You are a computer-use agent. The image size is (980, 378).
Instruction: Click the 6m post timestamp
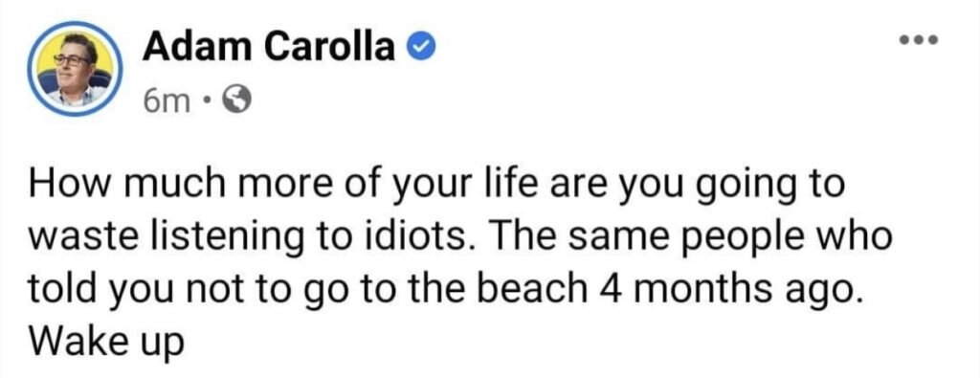click(165, 101)
